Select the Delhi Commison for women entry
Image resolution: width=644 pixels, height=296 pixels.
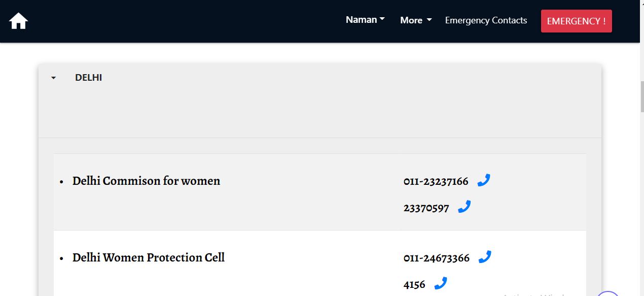[146, 181]
